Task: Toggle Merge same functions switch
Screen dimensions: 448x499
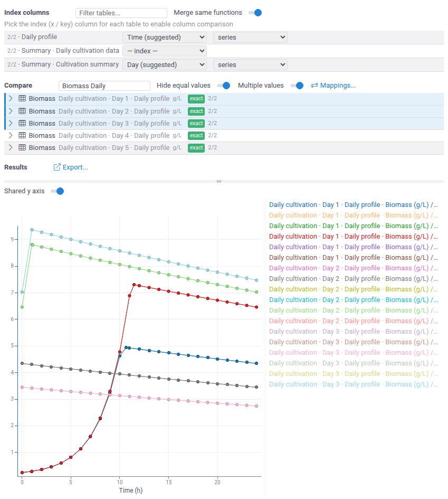Action: (x=255, y=13)
